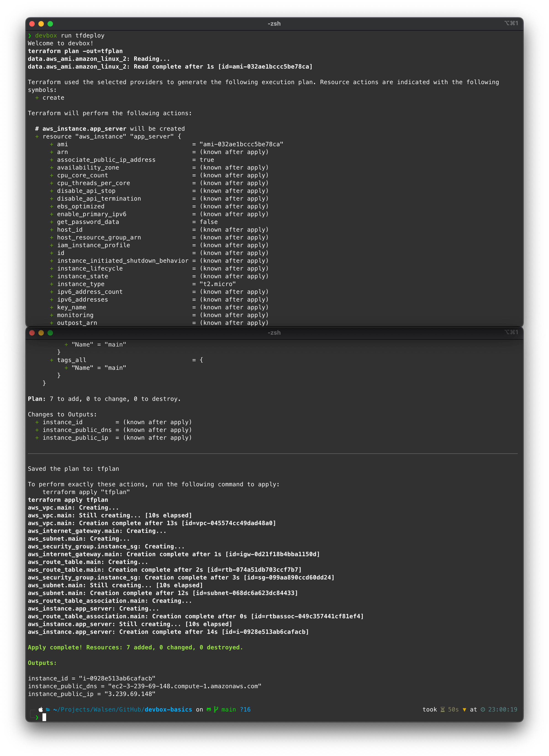Click 'data.aws_ami.amazon_linux_2: Reading...' line
Viewport: 549px width, 756px height.
tap(99, 59)
